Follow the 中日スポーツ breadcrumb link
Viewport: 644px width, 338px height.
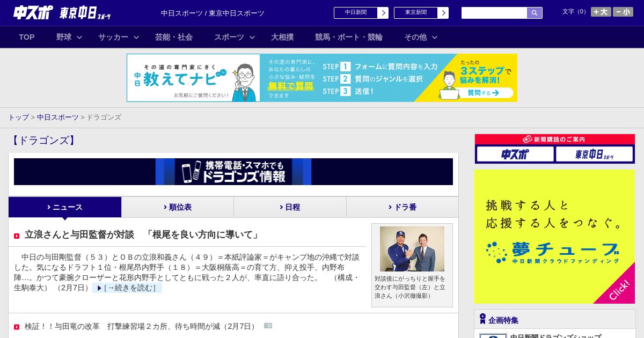click(58, 117)
